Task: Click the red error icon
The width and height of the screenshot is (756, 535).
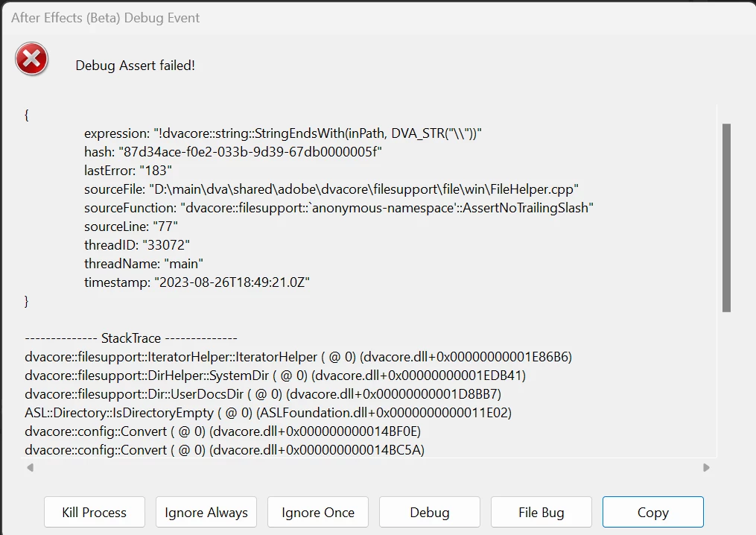Action: tap(31, 60)
